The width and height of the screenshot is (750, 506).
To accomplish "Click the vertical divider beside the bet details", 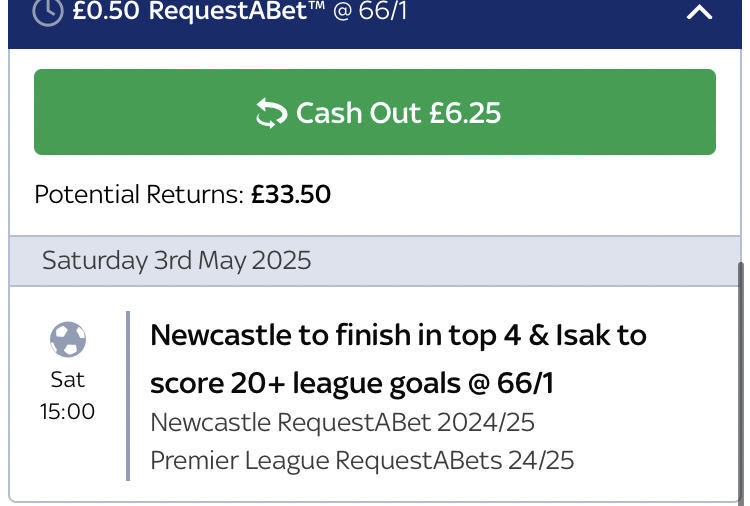I will (x=128, y=396).
